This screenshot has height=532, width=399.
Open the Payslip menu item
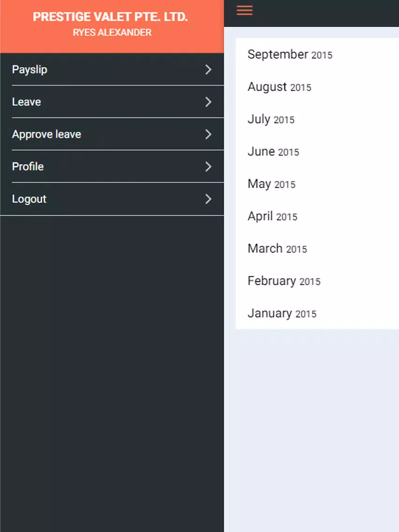point(112,69)
